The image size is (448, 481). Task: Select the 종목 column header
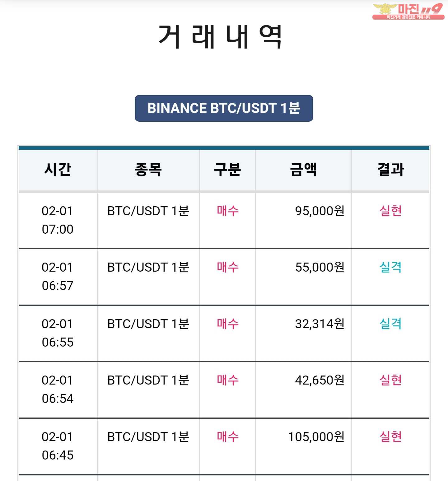[148, 170]
